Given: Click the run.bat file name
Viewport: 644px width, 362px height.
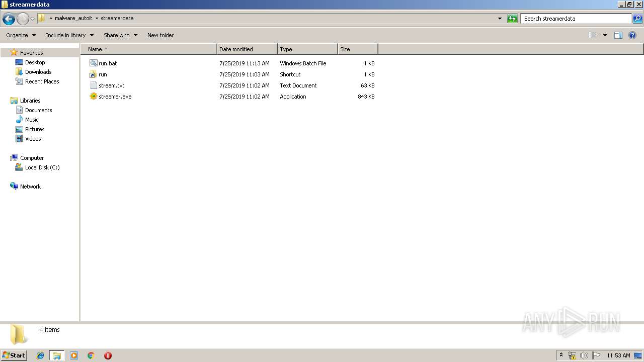Looking at the screenshot, I should (108, 63).
